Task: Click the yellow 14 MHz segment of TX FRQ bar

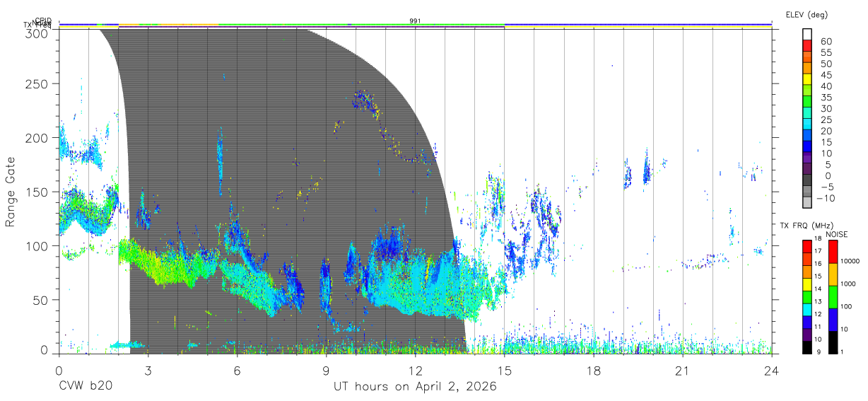Action: click(807, 284)
